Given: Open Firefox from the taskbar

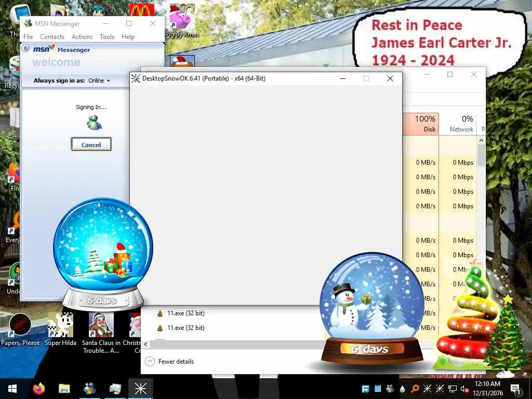Looking at the screenshot, I should click(38, 389).
